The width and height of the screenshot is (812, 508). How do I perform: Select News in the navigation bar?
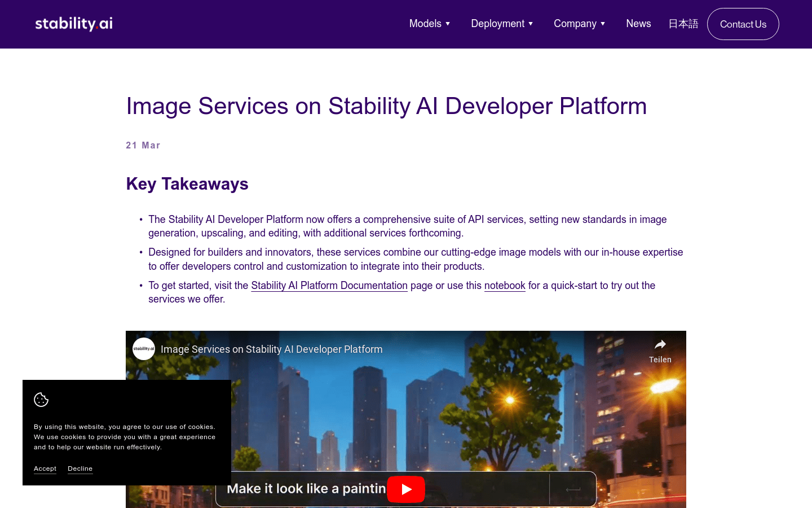(x=638, y=24)
